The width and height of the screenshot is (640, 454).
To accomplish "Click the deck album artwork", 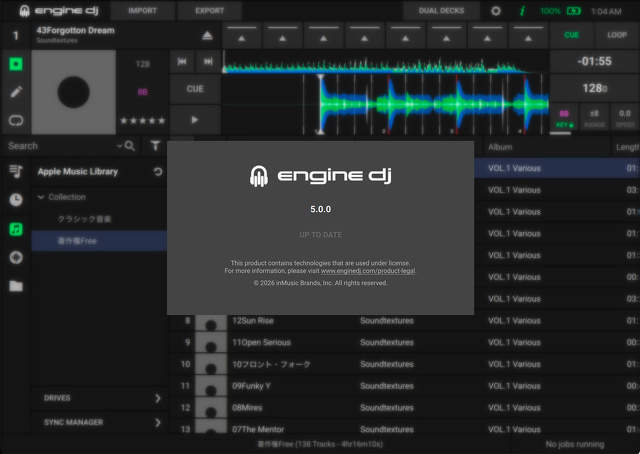I will tap(73, 92).
